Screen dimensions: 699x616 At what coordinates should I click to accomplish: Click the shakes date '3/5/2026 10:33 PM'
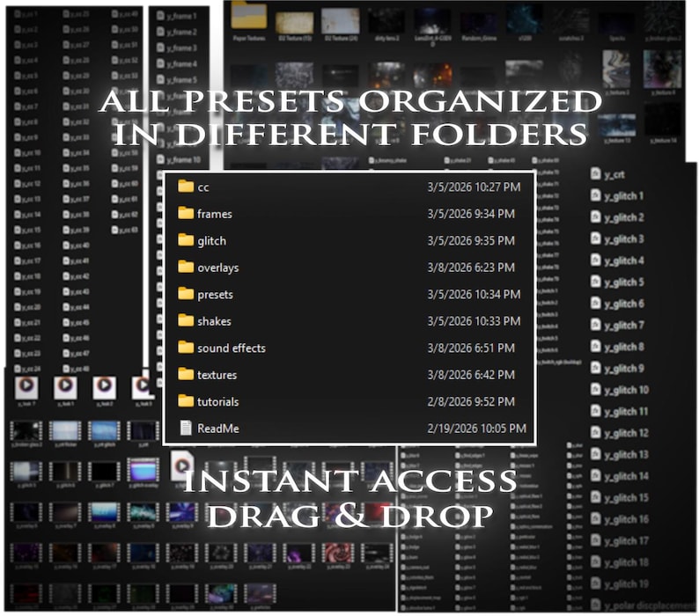(474, 321)
